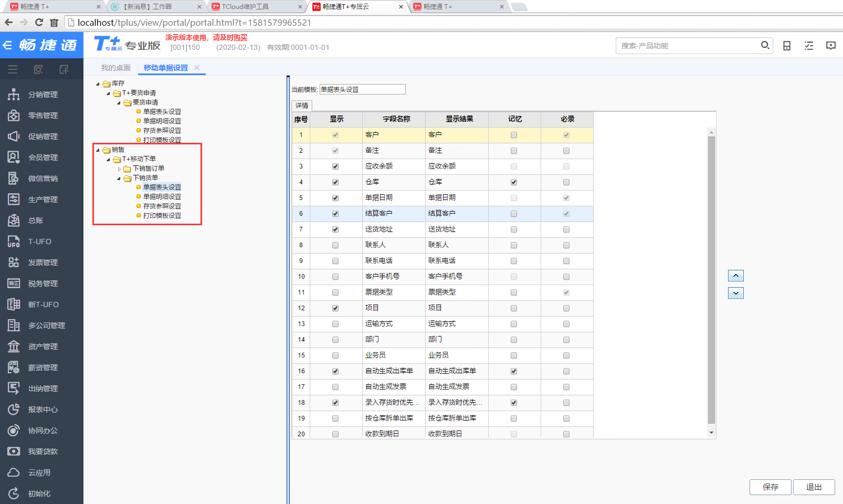Collapse the 库存 tree node

[x=98, y=84]
